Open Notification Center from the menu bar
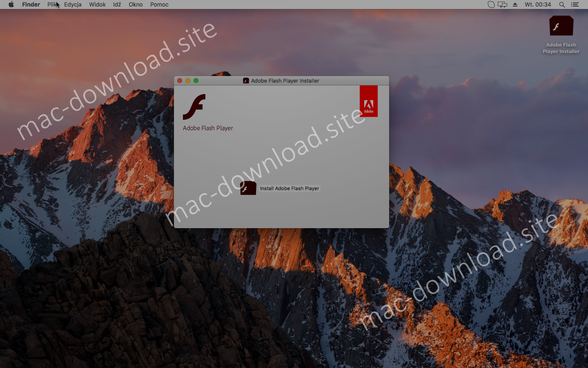The image size is (588, 368). (575, 4)
